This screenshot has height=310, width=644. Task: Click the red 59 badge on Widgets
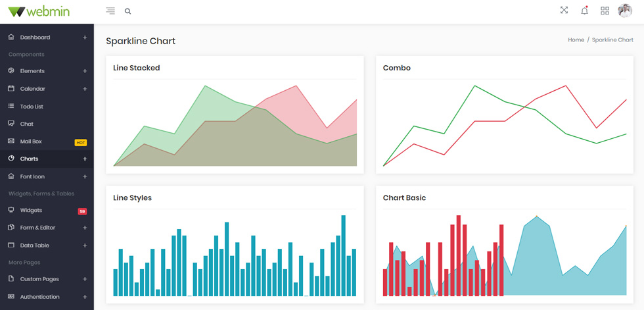[82, 211]
